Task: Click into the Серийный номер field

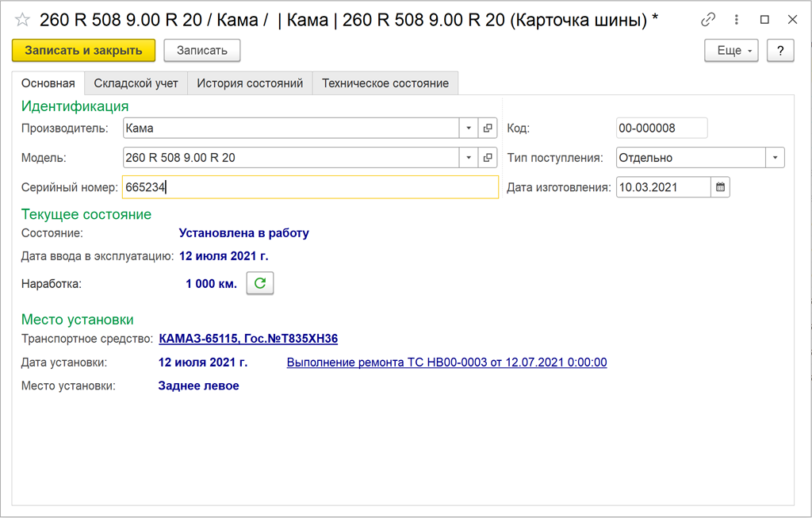Action: pos(309,187)
